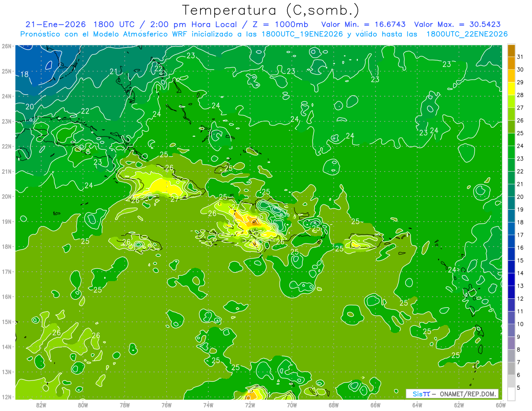Click the latitude axis label "16N"

click(6, 297)
